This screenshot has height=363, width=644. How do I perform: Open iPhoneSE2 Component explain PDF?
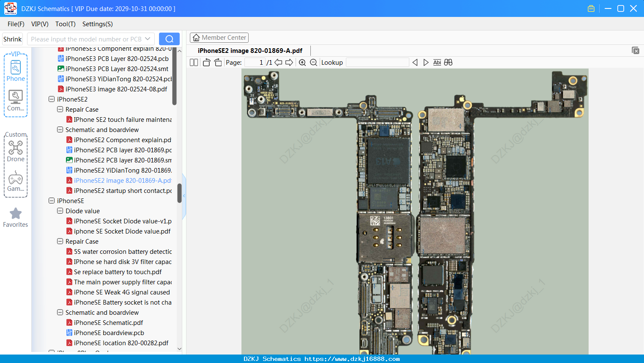[119, 140]
